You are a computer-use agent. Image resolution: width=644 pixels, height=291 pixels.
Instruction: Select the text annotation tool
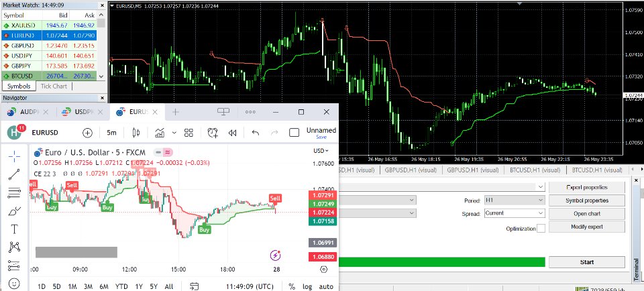[x=14, y=229]
